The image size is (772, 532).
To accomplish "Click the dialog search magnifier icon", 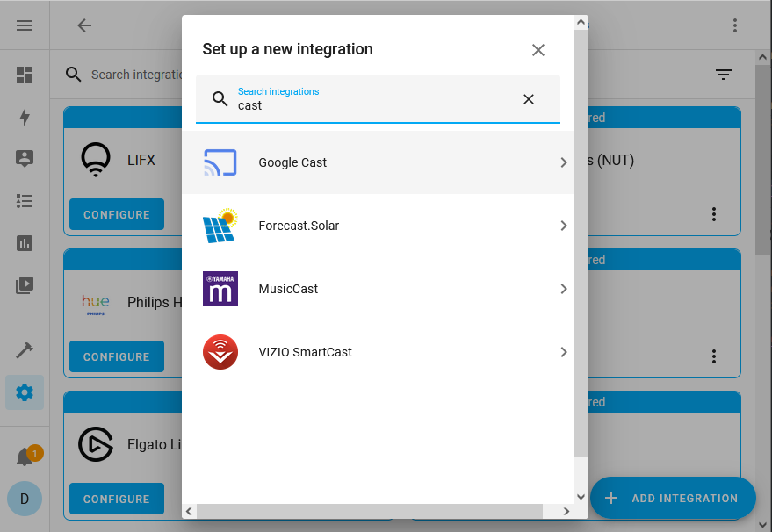I will [220, 99].
